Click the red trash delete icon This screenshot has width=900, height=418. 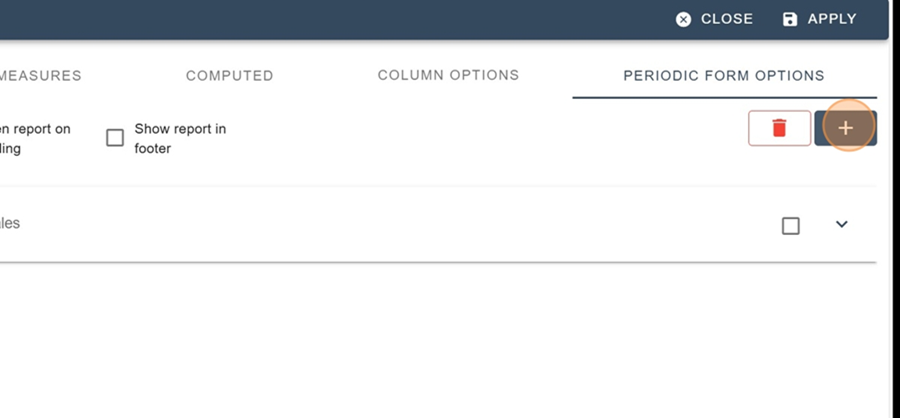pyautogui.click(x=779, y=128)
